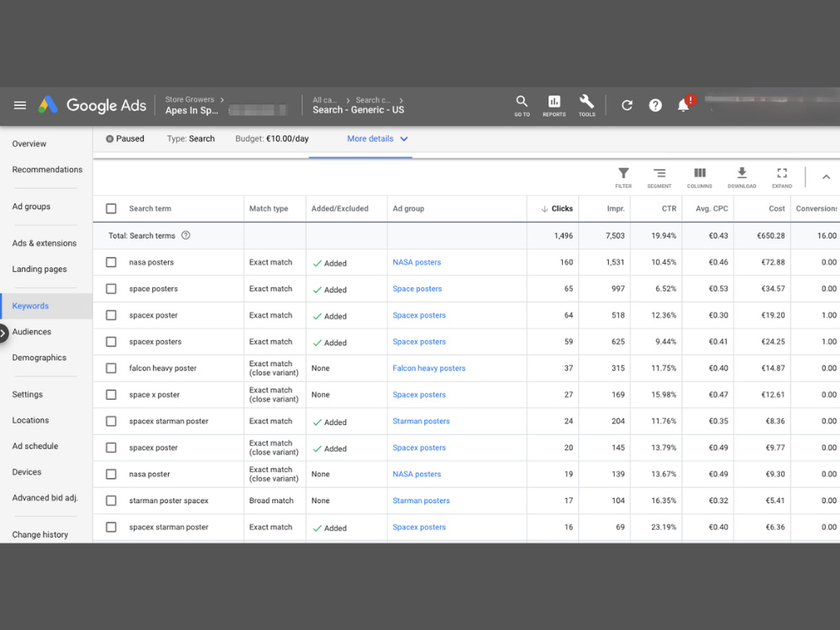Toggle the select-all checkbox in header
This screenshot has height=630, width=840.
click(111, 208)
